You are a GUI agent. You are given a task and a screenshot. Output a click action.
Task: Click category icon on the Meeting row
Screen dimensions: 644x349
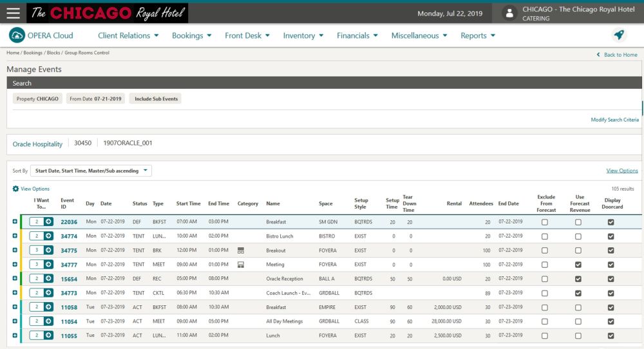point(241,265)
